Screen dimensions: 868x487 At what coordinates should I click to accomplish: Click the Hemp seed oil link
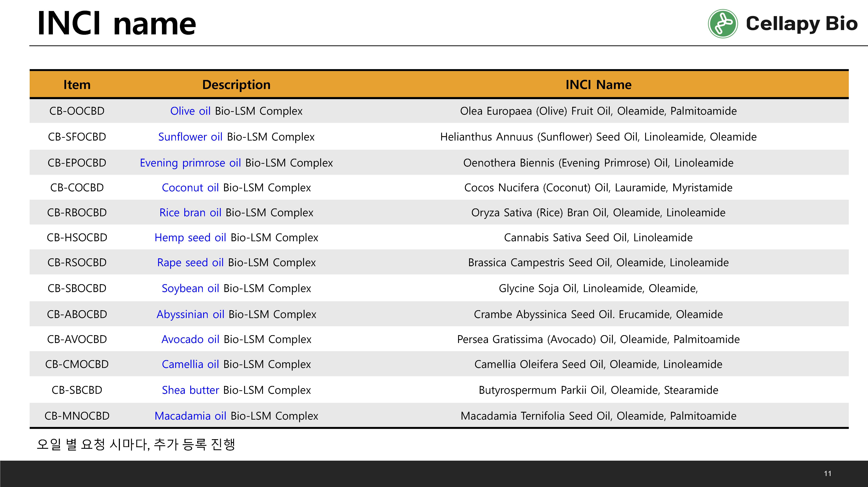tap(190, 237)
